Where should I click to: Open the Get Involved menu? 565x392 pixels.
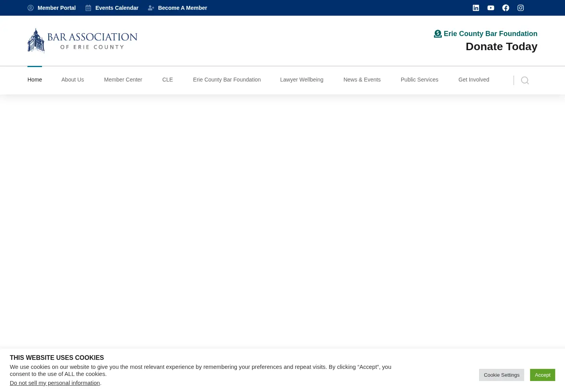pyautogui.click(x=474, y=80)
